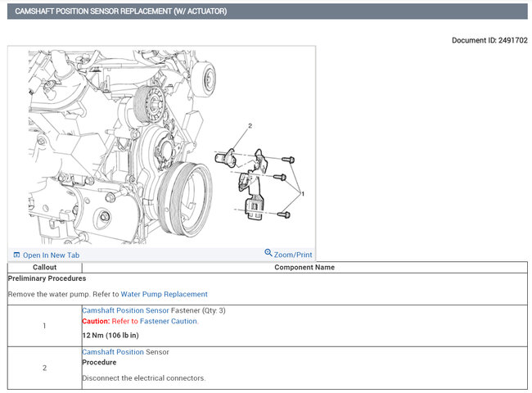This screenshot has height=393, width=532.
Task: Click Camshaft Position link in callout 2 row
Action: click(x=113, y=352)
